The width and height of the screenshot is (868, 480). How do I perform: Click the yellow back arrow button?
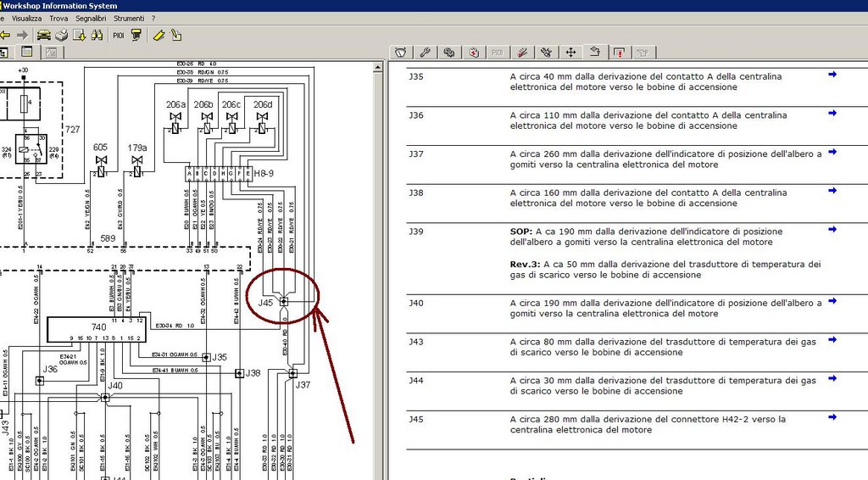point(4,36)
